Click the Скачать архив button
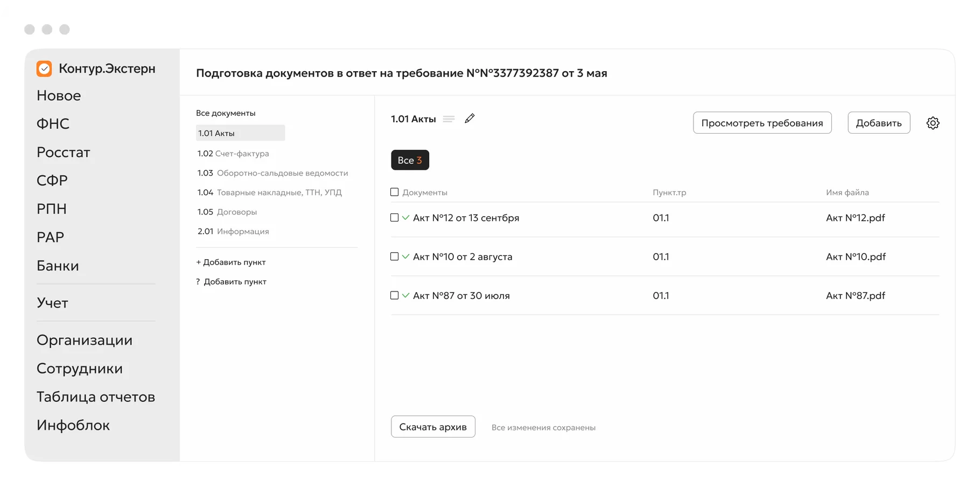The width and height of the screenshot is (980, 486). click(x=433, y=427)
